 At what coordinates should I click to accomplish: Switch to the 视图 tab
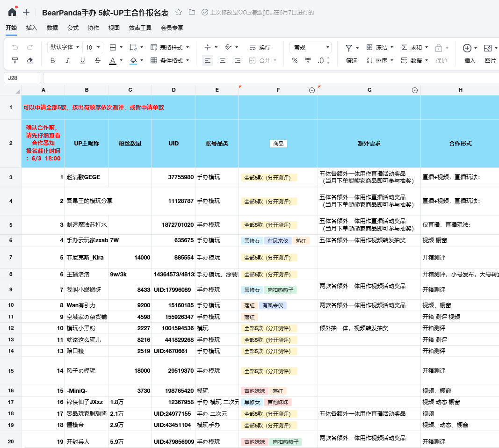coord(114,28)
